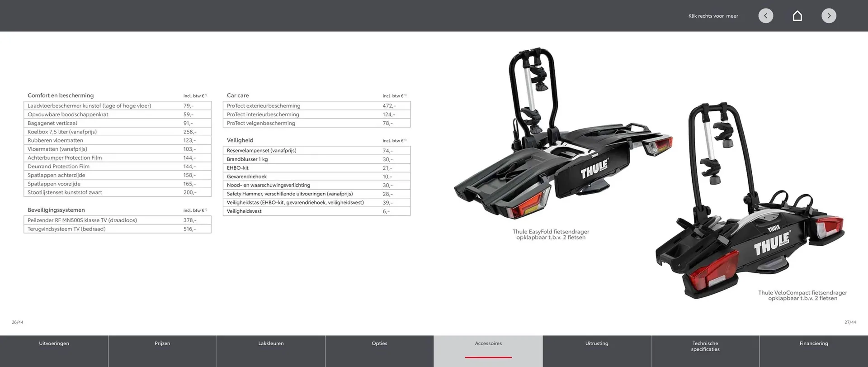Go to Technische specificaties tab
The height and width of the screenshot is (367, 868).
tap(705, 346)
